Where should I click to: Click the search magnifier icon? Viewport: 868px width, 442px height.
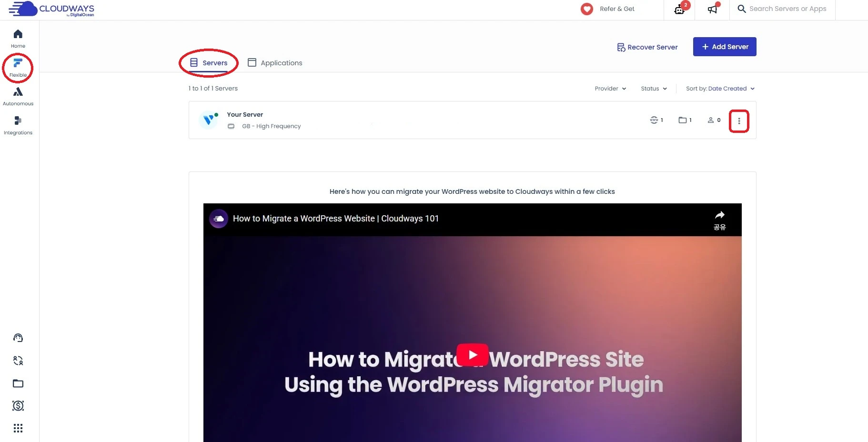point(742,9)
